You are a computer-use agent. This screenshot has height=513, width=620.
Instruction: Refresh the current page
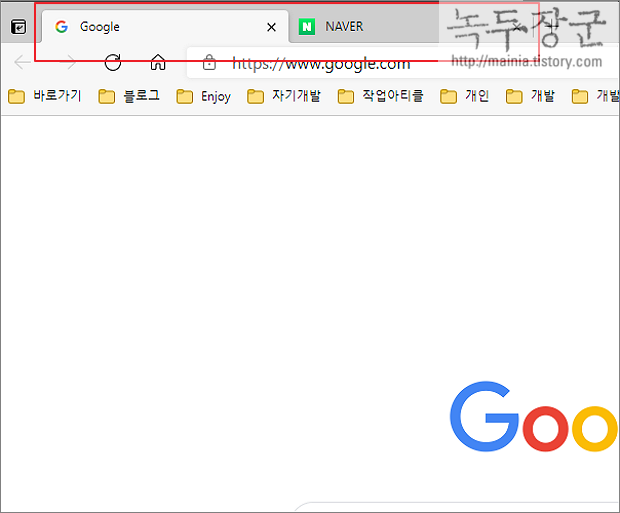113,62
